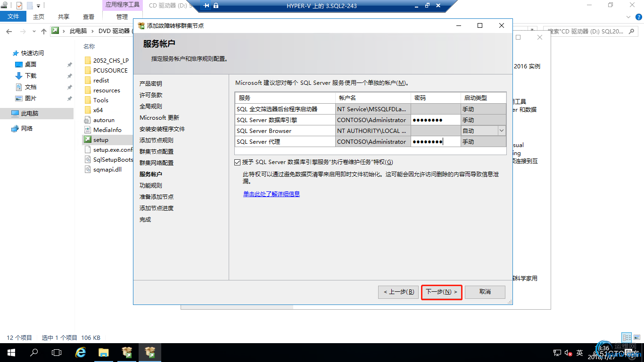Image resolution: width=644 pixels, height=362 pixels.
Task: Click the SQL Server 数据库引擎 password field
Action: pyautogui.click(x=436, y=120)
